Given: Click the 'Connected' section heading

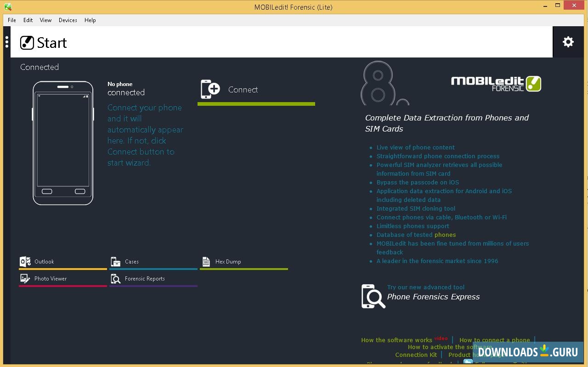Looking at the screenshot, I should click(40, 67).
